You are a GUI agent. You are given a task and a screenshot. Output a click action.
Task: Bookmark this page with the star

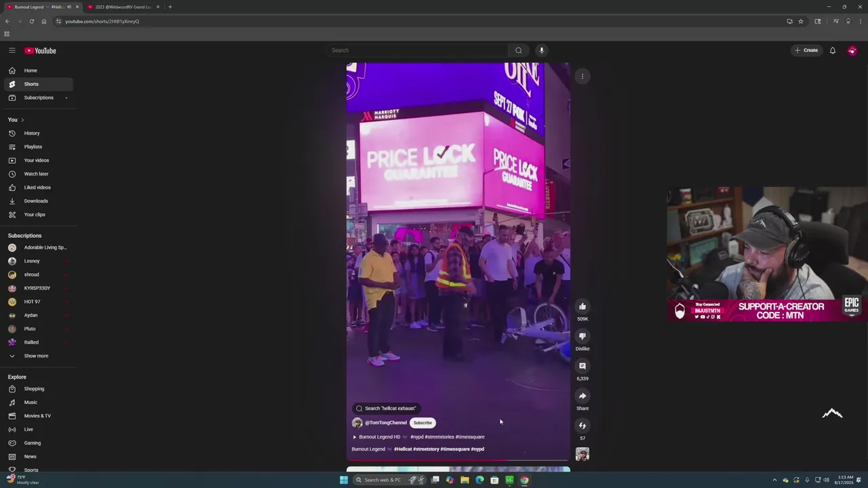pyautogui.click(x=801, y=21)
